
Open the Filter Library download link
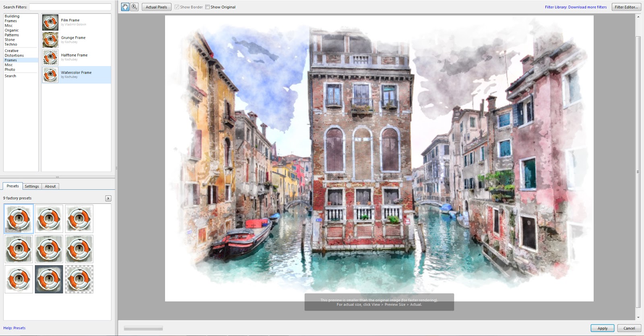click(x=576, y=7)
